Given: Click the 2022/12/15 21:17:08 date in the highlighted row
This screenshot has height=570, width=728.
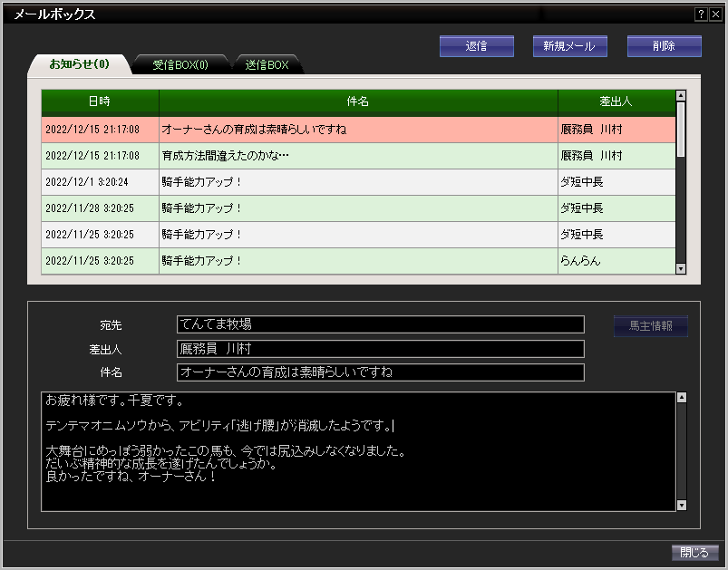Looking at the screenshot, I should tap(92, 130).
